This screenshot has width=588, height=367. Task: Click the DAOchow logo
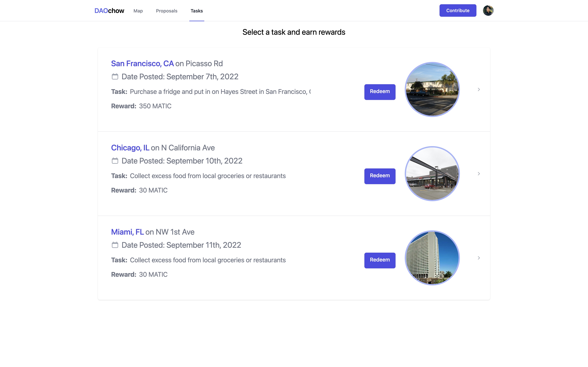coord(109,11)
